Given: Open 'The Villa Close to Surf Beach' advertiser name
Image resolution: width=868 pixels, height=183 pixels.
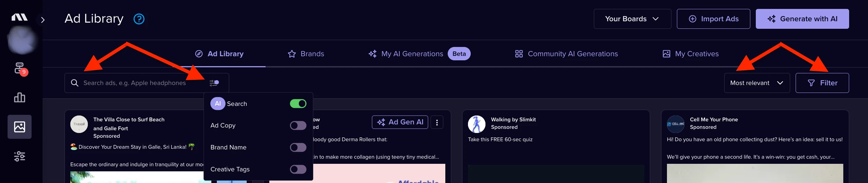Looking at the screenshot, I should tap(129, 124).
